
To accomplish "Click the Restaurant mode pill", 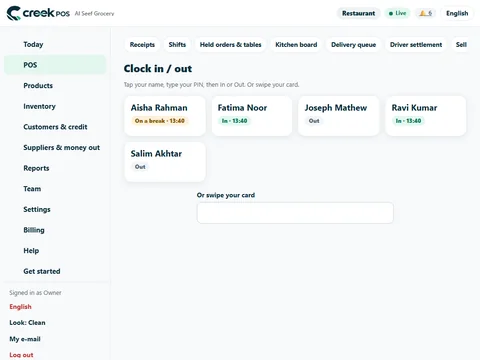I will point(358,13).
